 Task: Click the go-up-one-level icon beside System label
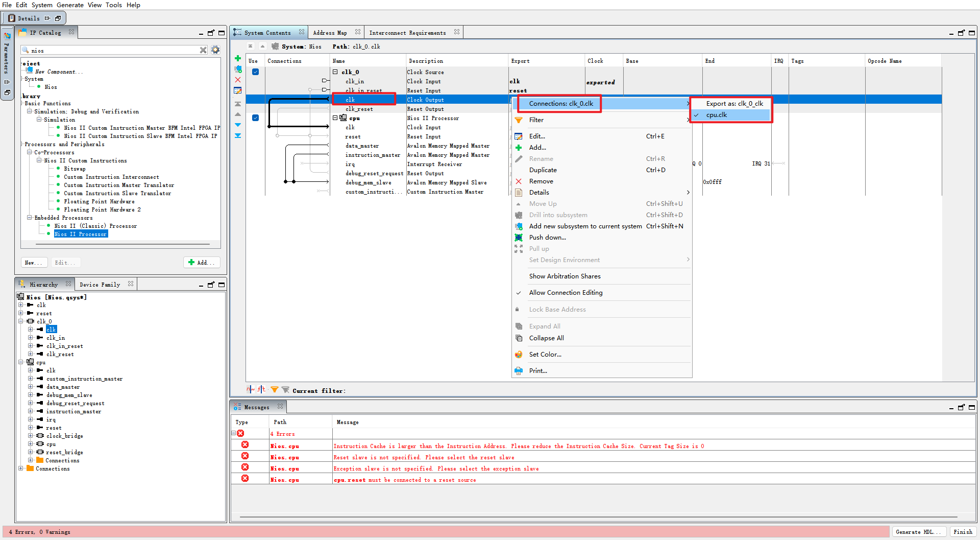[x=262, y=46]
